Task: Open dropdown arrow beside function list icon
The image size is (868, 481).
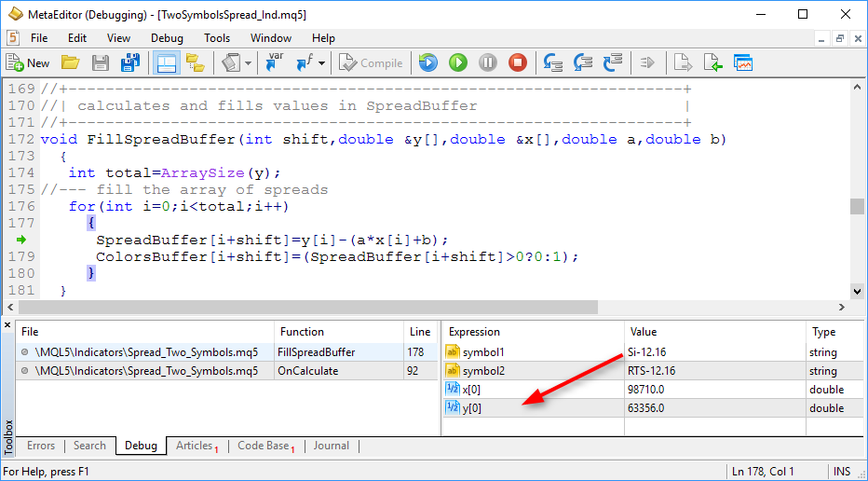Action: click(x=321, y=63)
